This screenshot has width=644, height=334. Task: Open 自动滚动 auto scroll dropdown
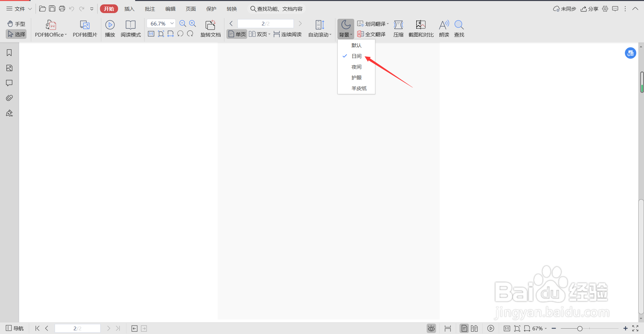320,29
